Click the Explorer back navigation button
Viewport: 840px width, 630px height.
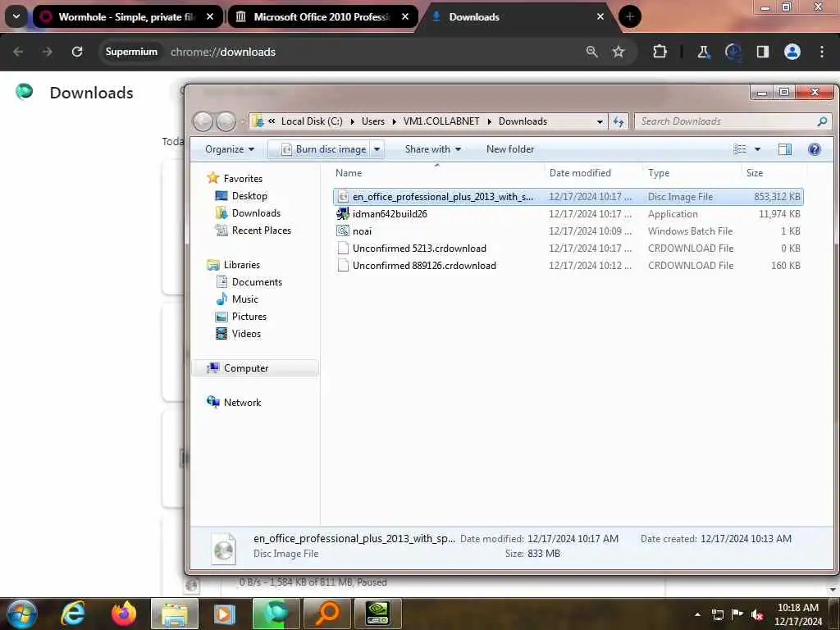click(203, 121)
